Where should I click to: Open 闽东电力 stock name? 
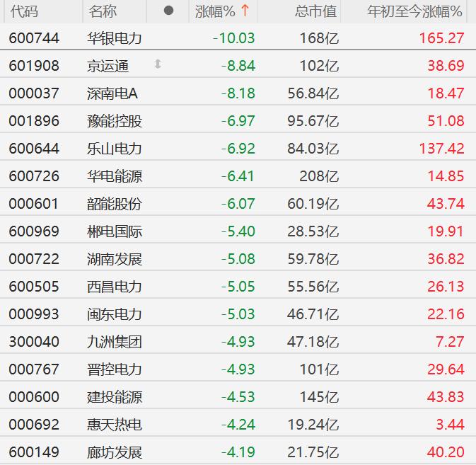tap(114, 314)
